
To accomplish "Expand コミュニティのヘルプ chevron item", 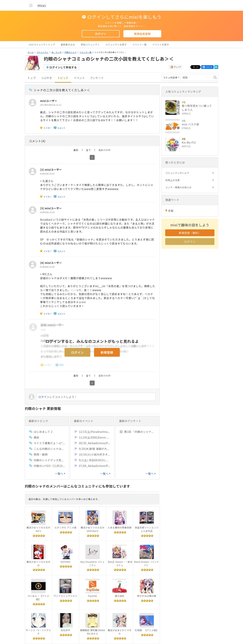I will click(x=190, y=173).
